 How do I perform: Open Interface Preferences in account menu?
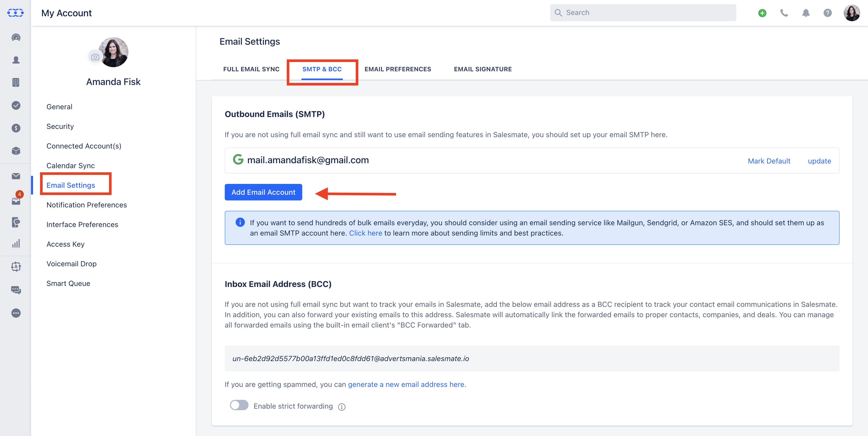[x=82, y=224]
